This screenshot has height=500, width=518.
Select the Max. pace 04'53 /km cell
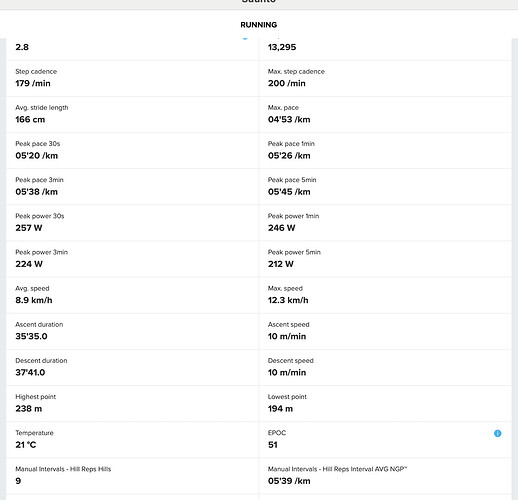385,115
